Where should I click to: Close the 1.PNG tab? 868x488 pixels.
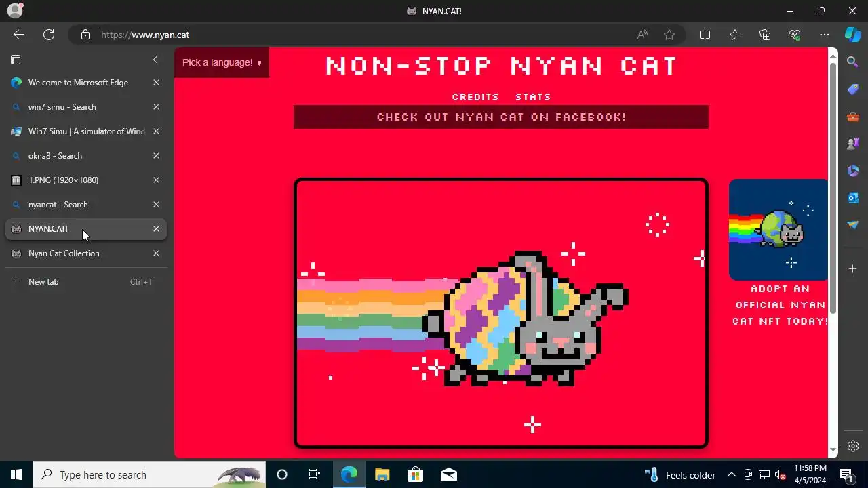point(156,180)
